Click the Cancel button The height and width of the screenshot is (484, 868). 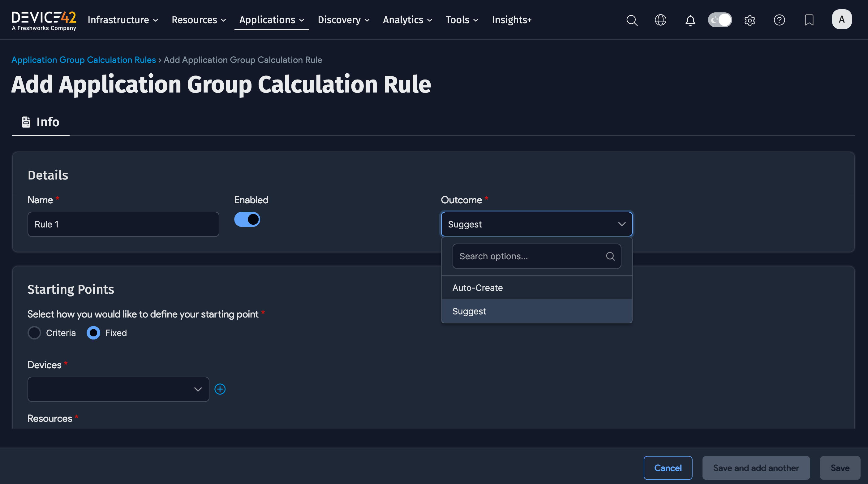click(668, 468)
